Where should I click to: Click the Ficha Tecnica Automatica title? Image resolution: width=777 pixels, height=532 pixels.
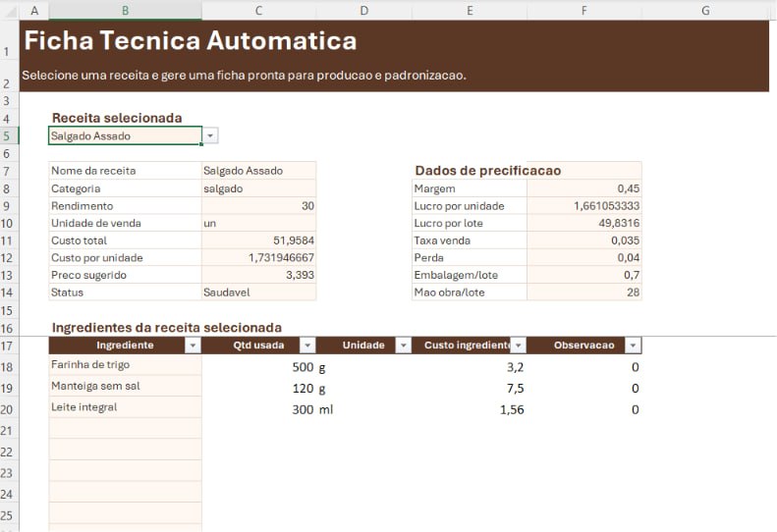point(191,40)
